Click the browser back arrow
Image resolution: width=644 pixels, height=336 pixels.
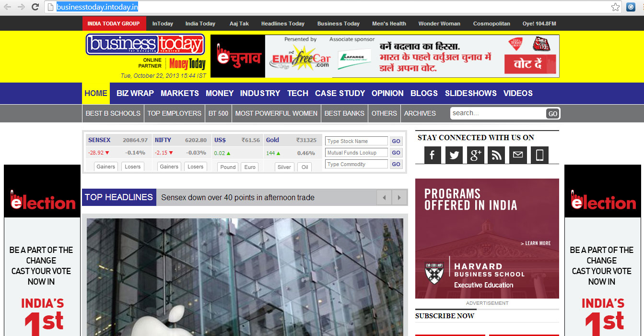[7, 7]
